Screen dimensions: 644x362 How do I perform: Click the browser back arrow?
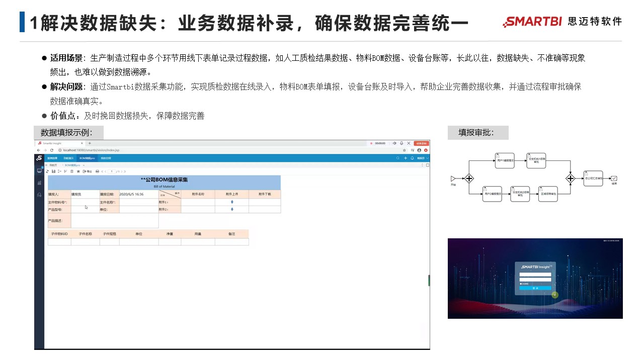coord(39,150)
